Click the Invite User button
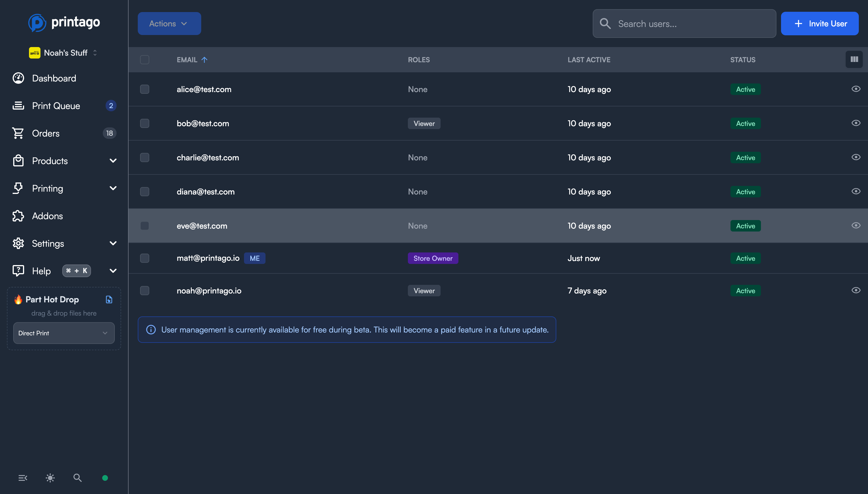 [819, 24]
